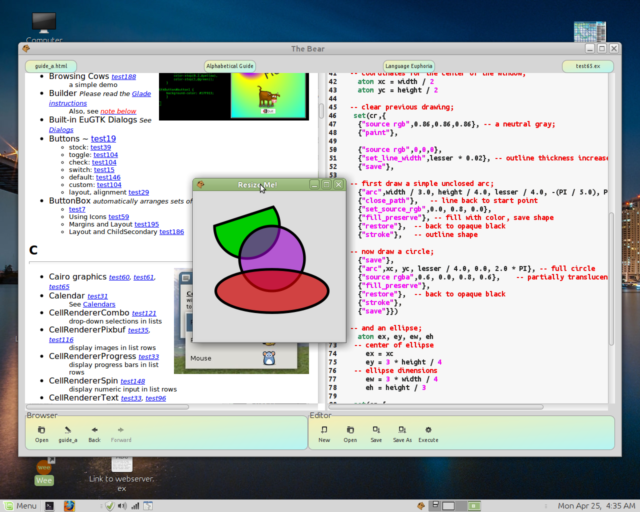
Task: Create a New file in the Editor
Action: pyautogui.click(x=324, y=431)
